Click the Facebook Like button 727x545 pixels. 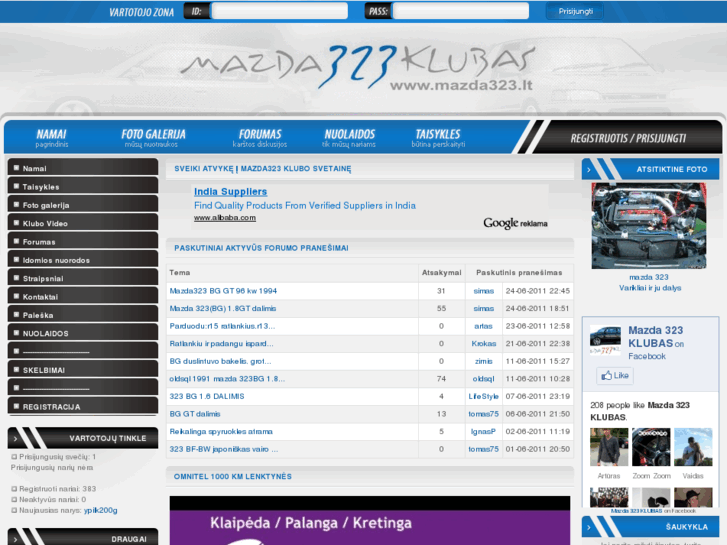click(615, 375)
